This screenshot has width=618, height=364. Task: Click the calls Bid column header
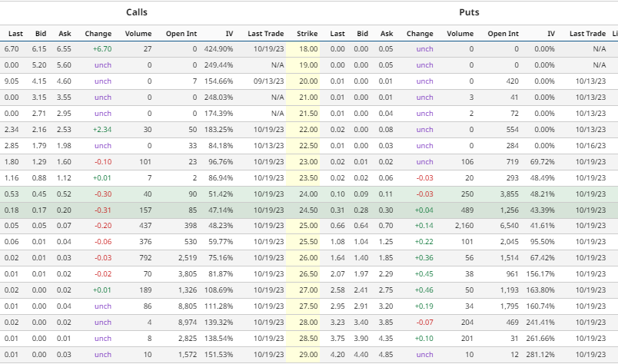point(41,34)
